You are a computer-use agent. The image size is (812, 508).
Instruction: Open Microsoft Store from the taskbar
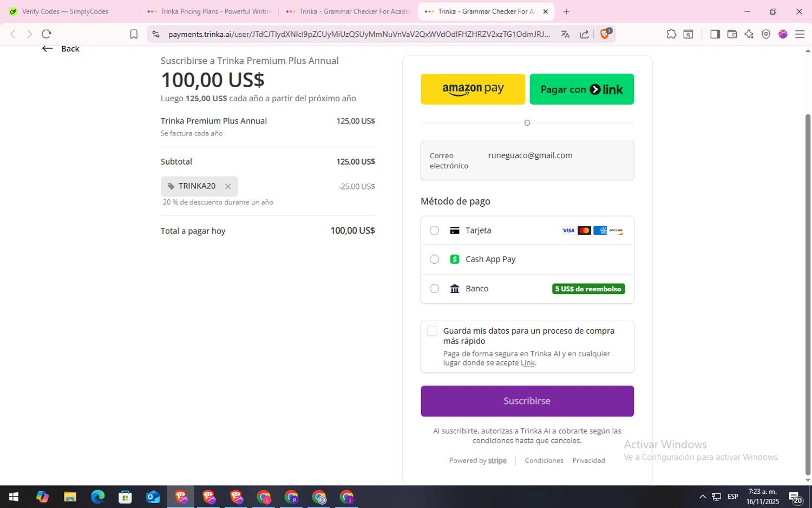click(125, 497)
